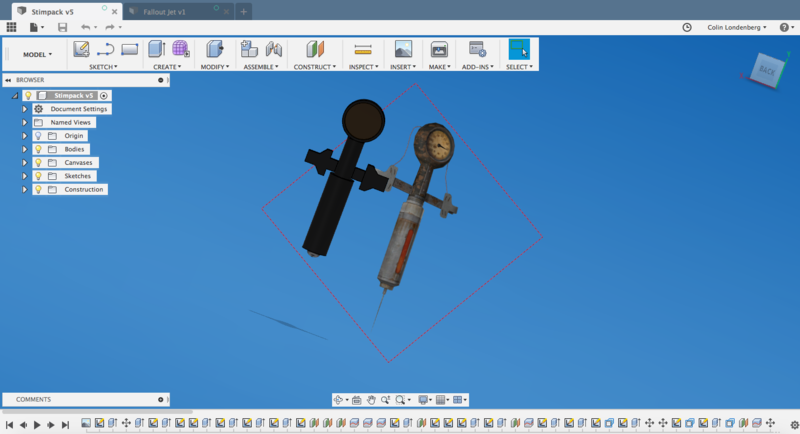The height and width of the screenshot is (434, 800).
Task: Pick the New Component assemble tool
Action: point(249,49)
